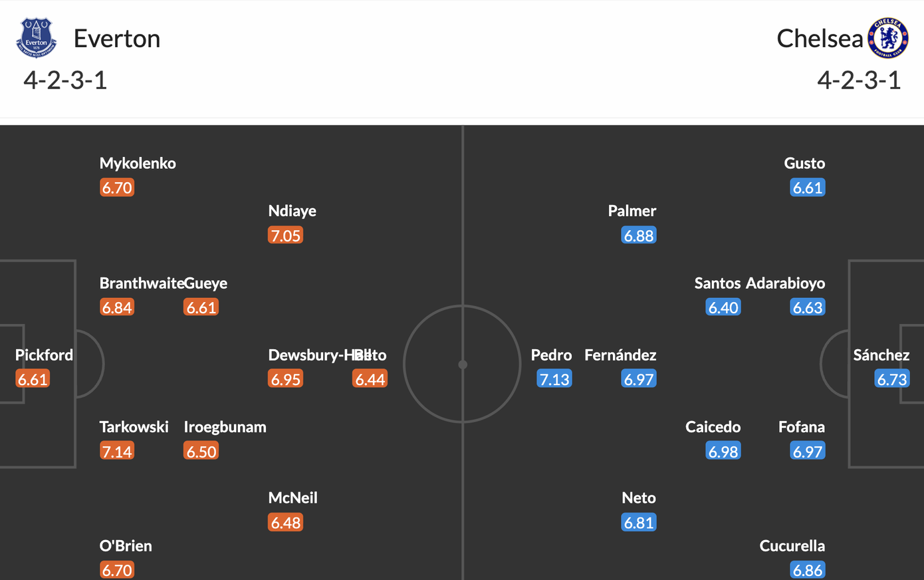The image size is (924, 580).
Task: Select McNeil's 6.48 rating badge
Action: (x=286, y=522)
